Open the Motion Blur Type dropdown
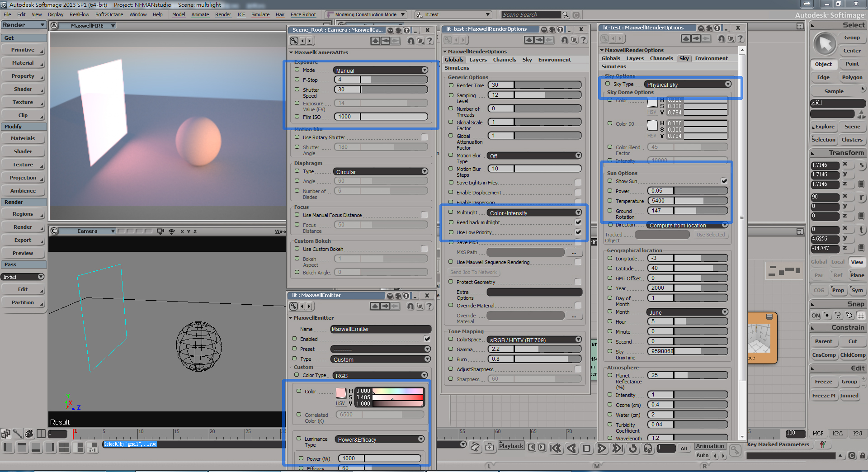Image resolution: width=868 pixels, height=472 pixels. [x=534, y=156]
